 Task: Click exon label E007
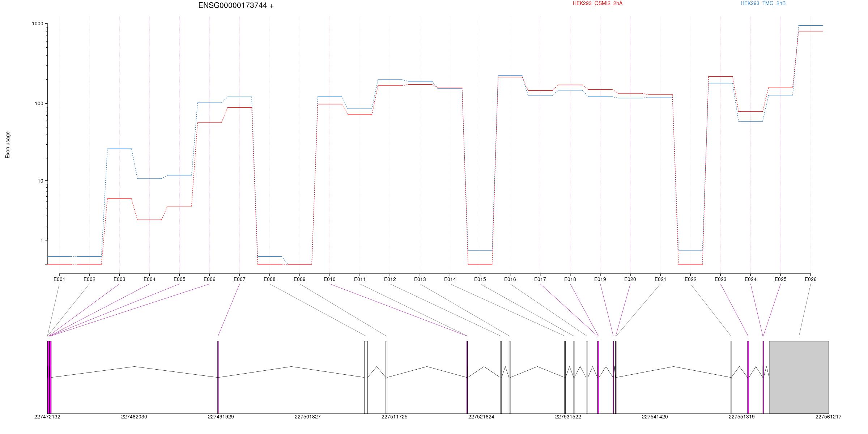click(x=239, y=279)
